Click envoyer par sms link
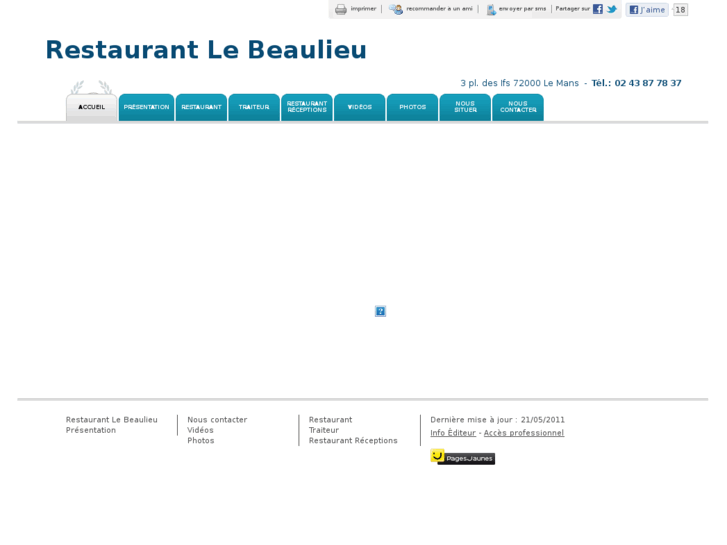 tap(522, 9)
